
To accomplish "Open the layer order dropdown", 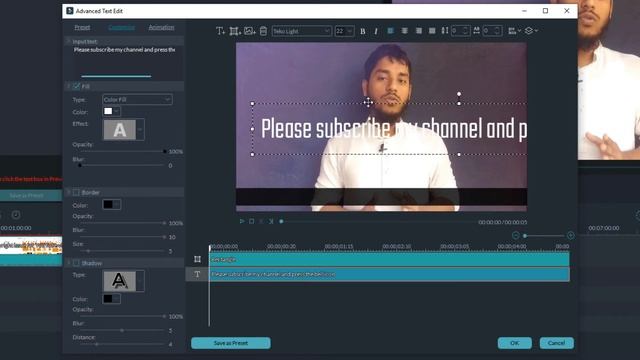I will [x=531, y=31].
